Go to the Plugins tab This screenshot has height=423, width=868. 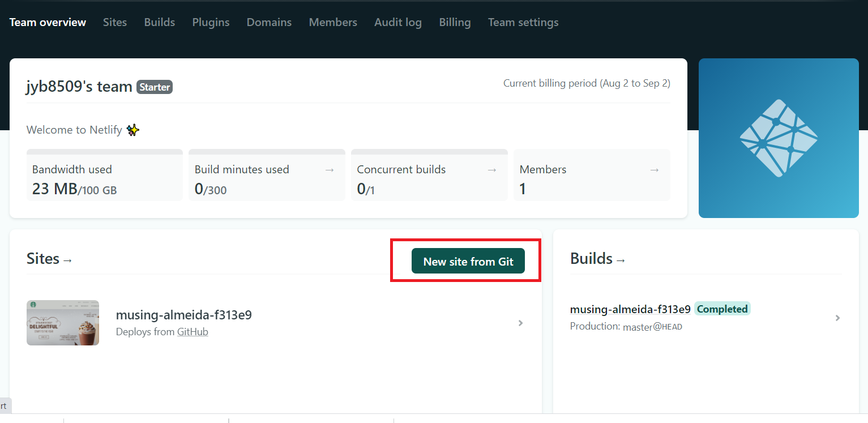[211, 22]
